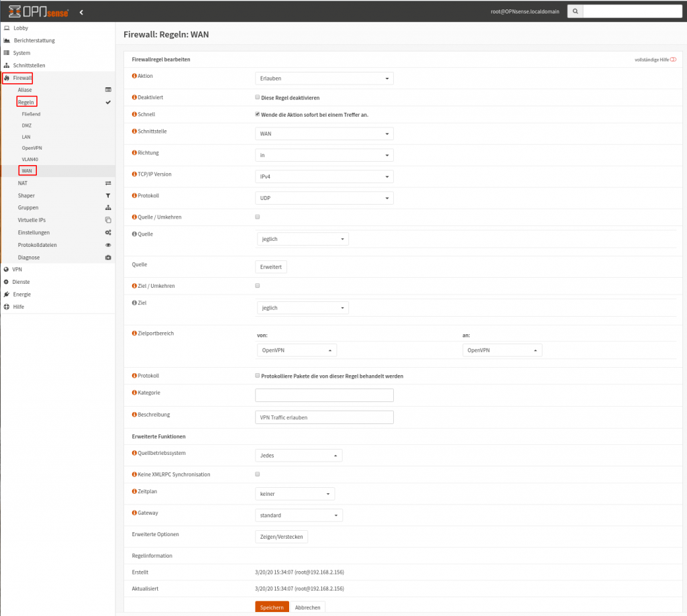Click the Aliase table icon
The height and width of the screenshot is (616, 687).
tap(107, 89)
